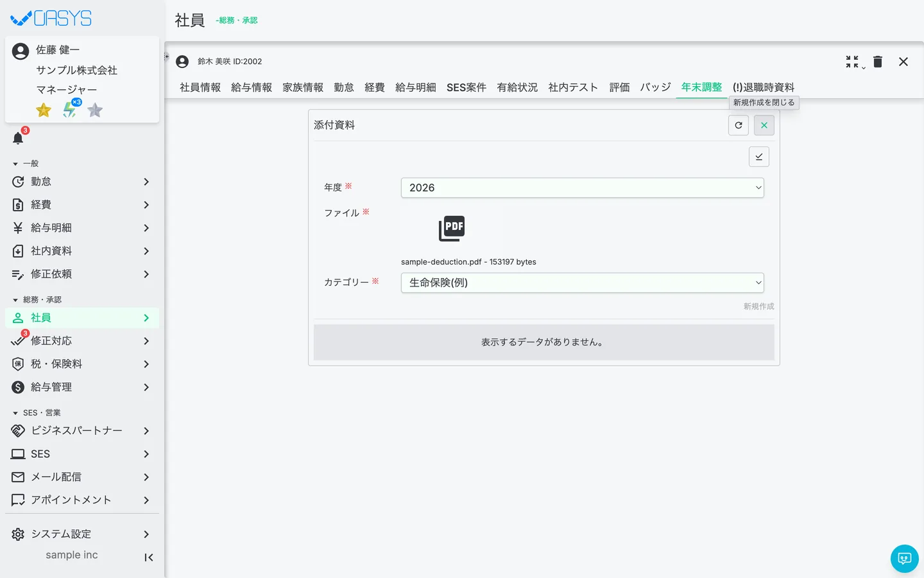Expand the 経費 sidebar menu
Screen dimensions: 924x578
click(x=82, y=205)
